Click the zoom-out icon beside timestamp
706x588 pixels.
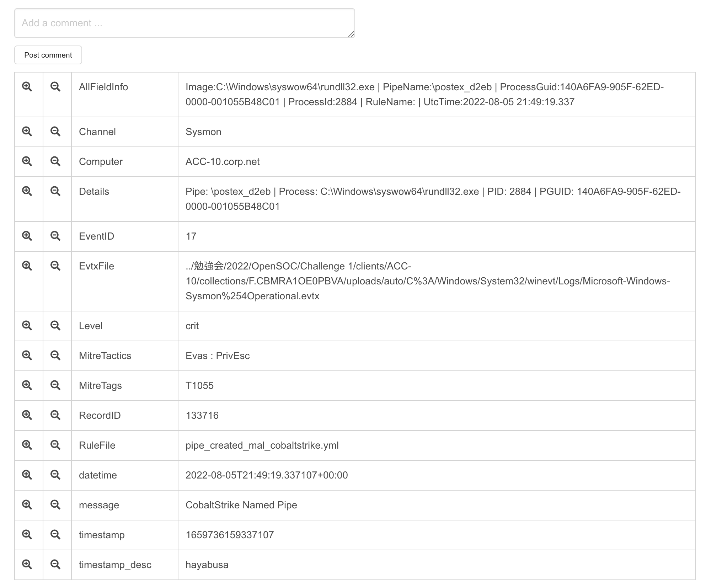coord(55,534)
